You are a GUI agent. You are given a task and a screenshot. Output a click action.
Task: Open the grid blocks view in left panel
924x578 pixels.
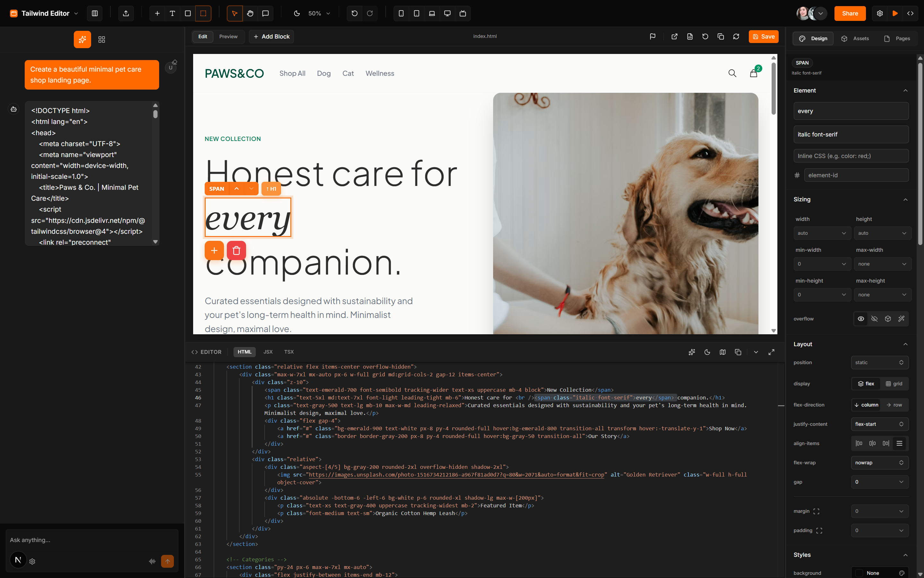pyautogui.click(x=102, y=39)
